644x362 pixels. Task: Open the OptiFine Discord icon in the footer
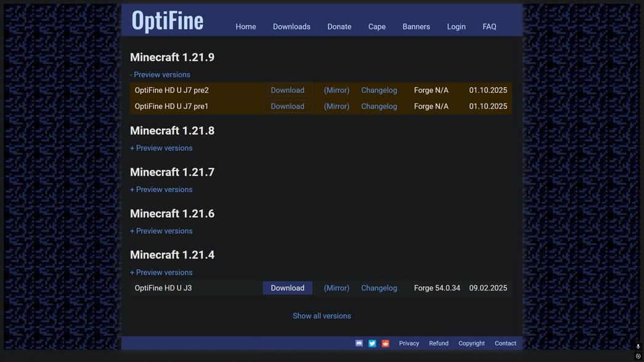359,343
